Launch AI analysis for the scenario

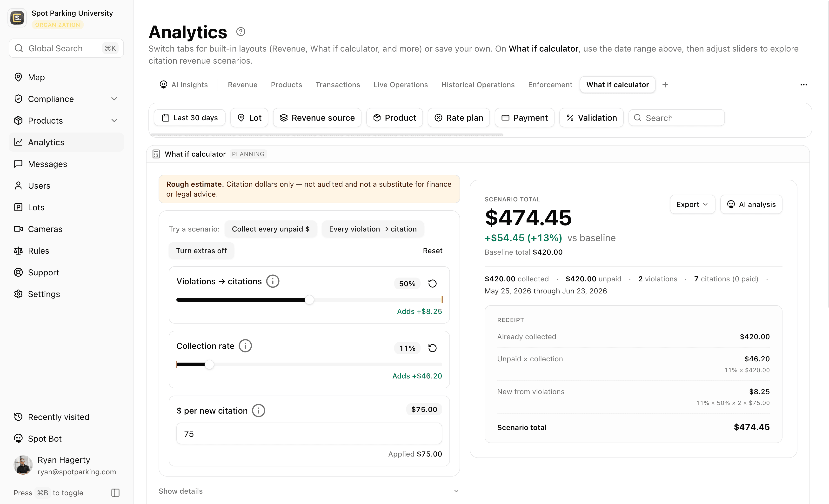751,204
